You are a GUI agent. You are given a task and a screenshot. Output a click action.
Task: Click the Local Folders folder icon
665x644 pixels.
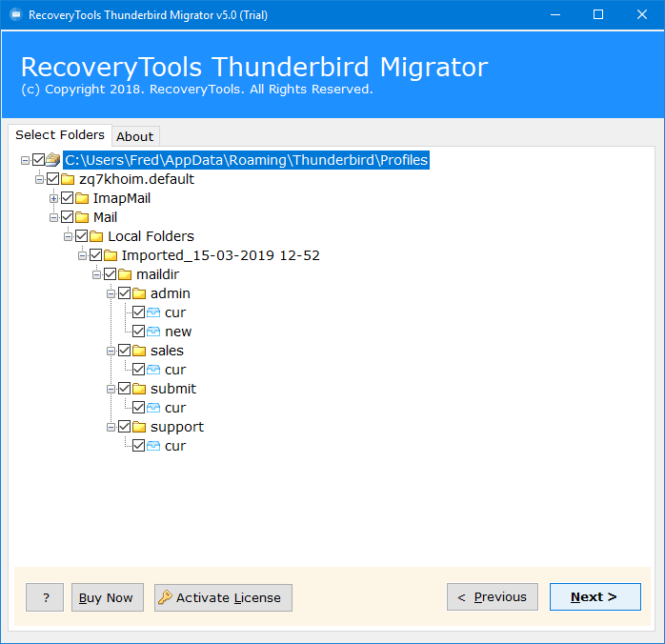click(x=96, y=236)
